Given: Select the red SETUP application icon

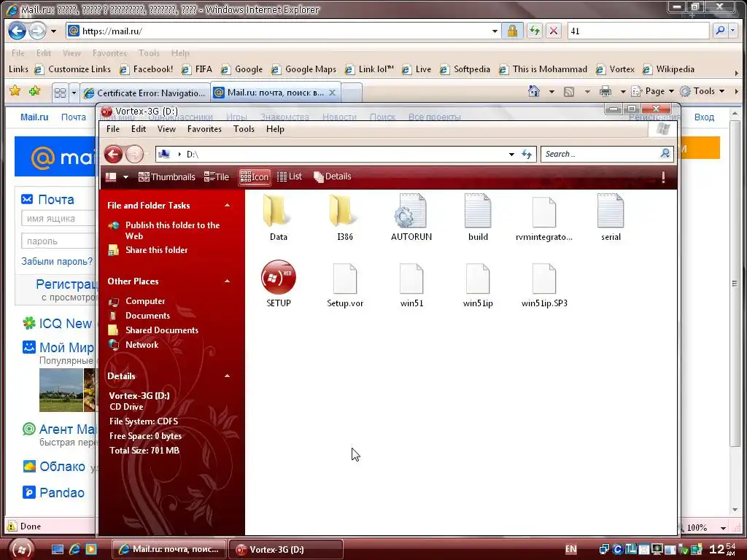Looking at the screenshot, I should coord(278,284).
